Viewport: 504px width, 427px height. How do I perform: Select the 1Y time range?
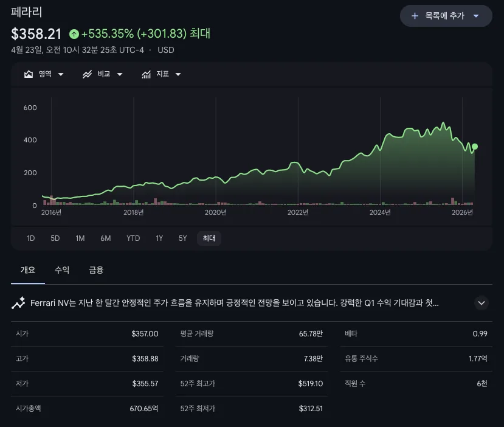pyautogui.click(x=159, y=238)
